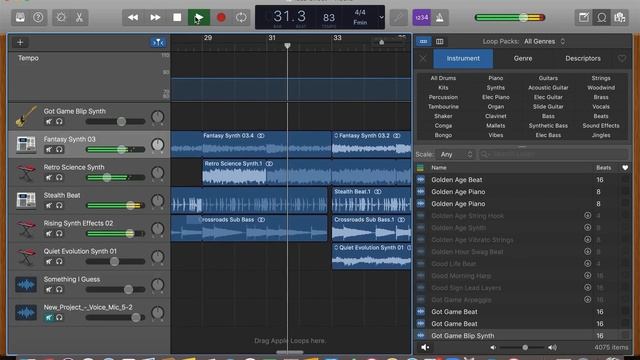This screenshot has height=360, width=640.
Task: Mute the Retro Science Synth track
Action: coord(49,177)
